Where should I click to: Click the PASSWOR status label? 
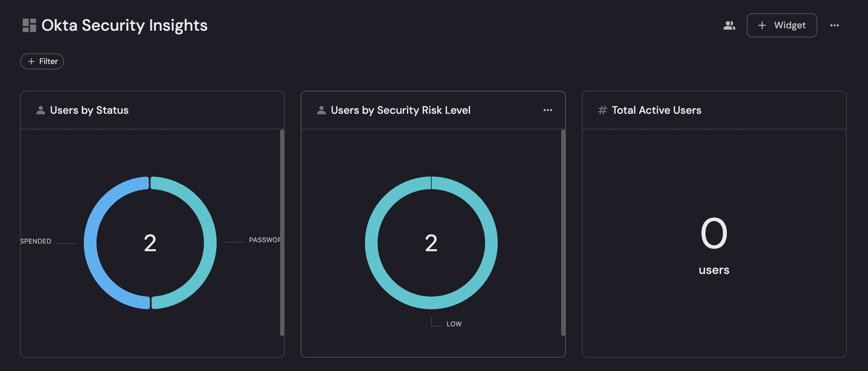click(x=264, y=240)
